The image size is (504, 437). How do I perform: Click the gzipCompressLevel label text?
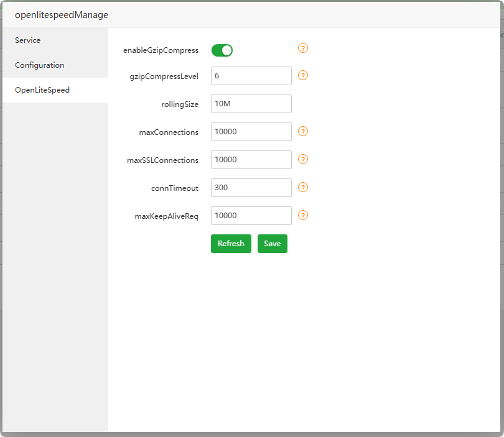(x=164, y=76)
